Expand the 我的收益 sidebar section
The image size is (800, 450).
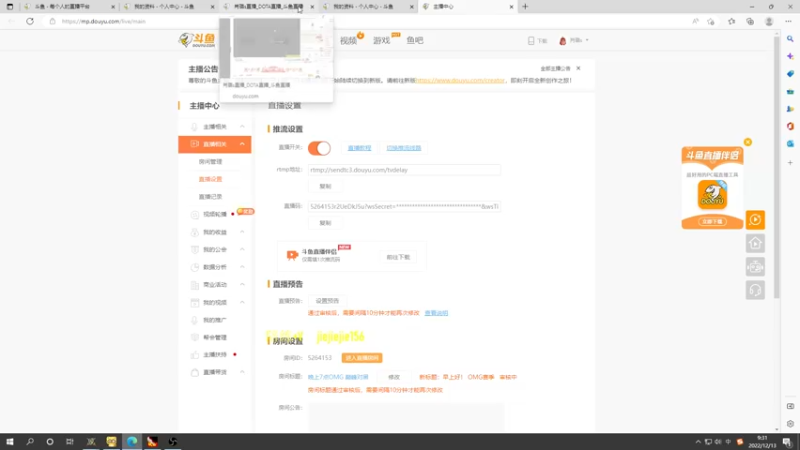[242, 232]
